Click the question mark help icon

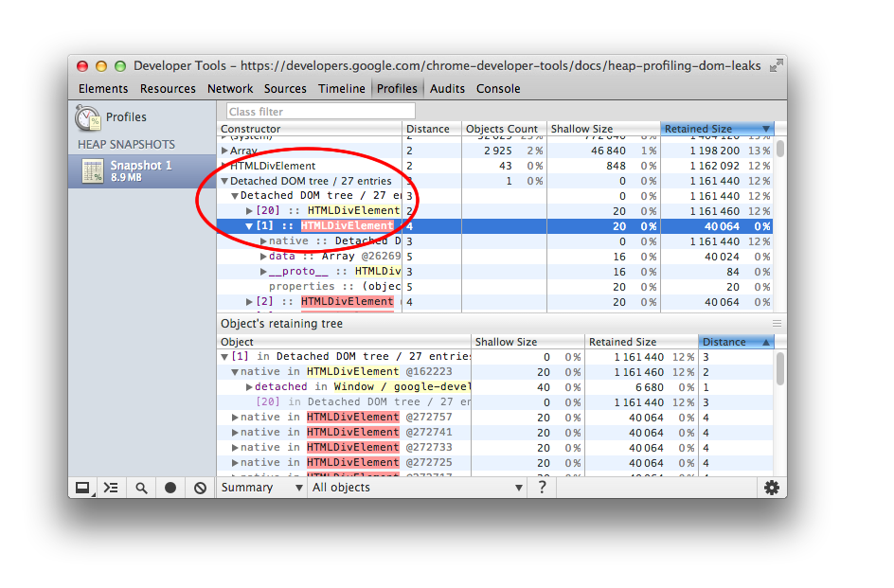542,487
